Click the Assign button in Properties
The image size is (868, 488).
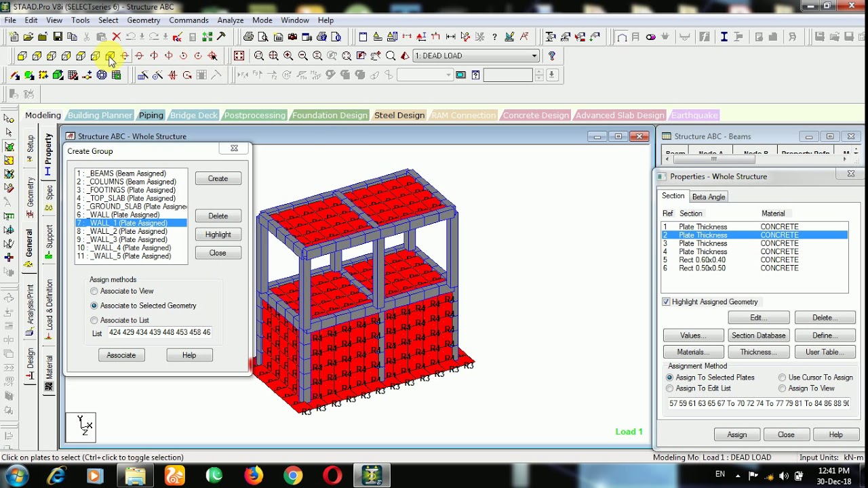[x=737, y=434]
